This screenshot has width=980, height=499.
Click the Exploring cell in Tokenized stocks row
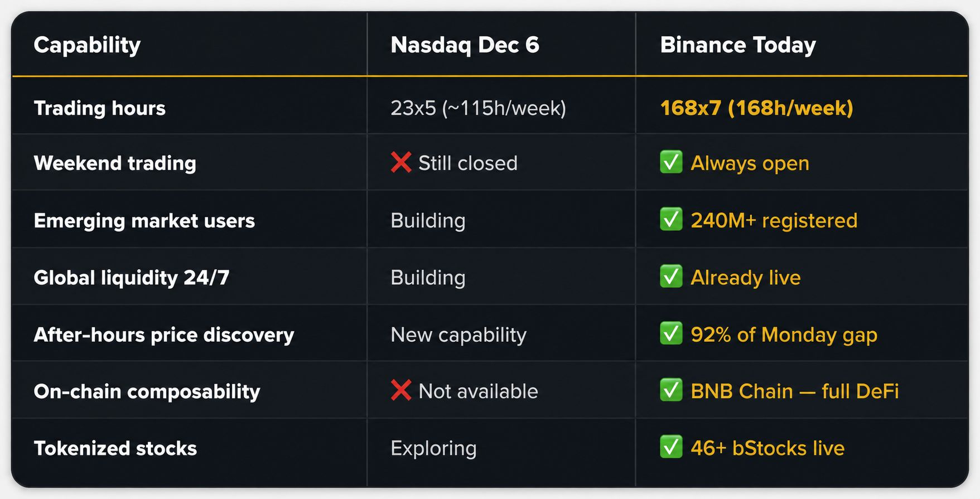[x=434, y=448]
